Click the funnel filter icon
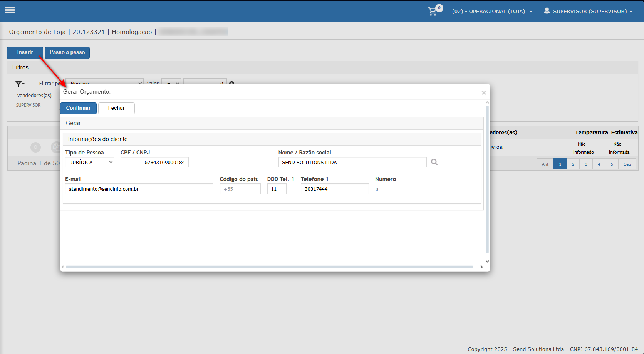This screenshot has width=644, height=354. pyautogui.click(x=18, y=84)
